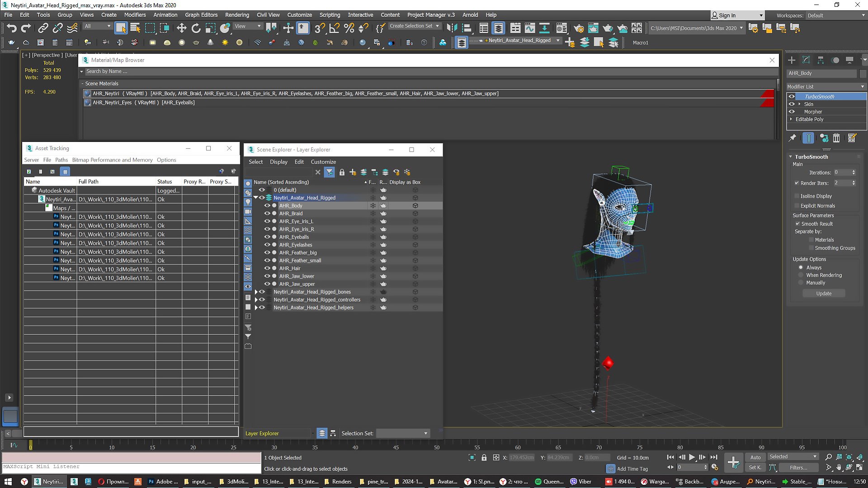868x488 pixels.
Task: Enable the Isoline Display checkbox
Action: pos(797,196)
